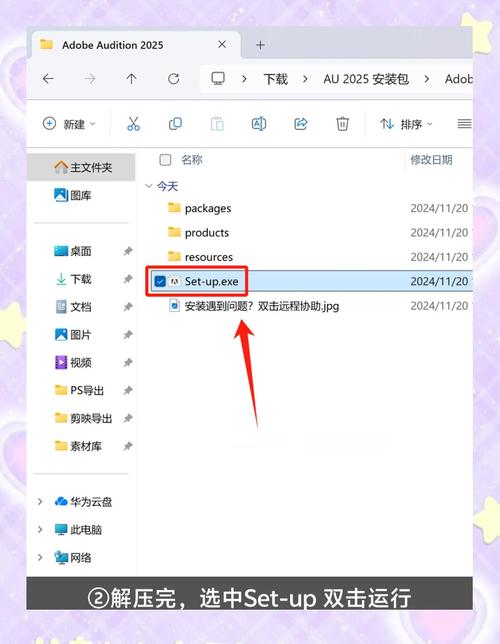This screenshot has width=500, height=644.
Task: Open 图库 in the sidebar
Action: [81, 195]
